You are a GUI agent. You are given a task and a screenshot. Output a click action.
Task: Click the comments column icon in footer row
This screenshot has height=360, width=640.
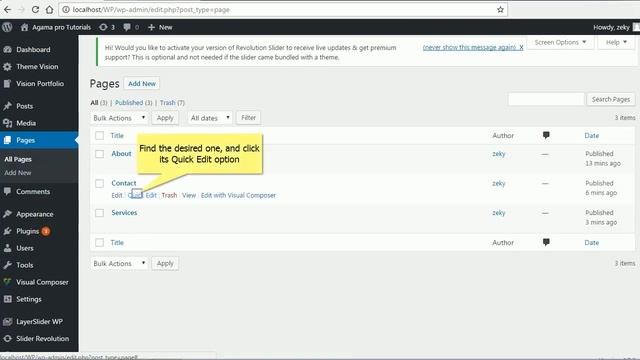point(546,242)
